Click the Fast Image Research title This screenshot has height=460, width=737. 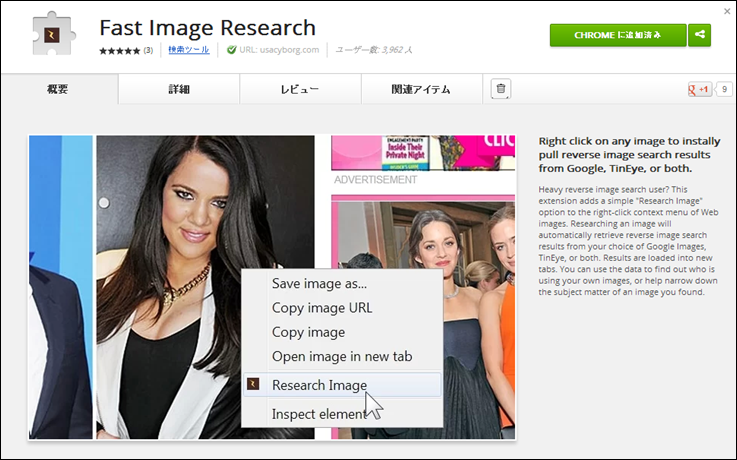point(207,27)
